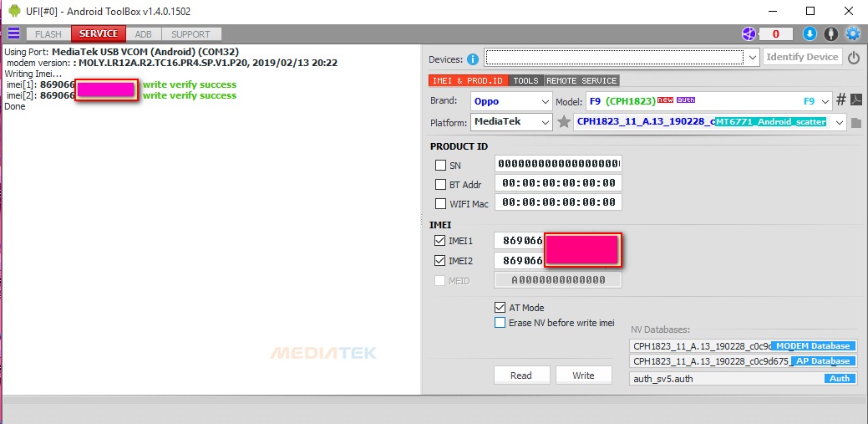Open settings gear icon
This screenshot has width=868, height=424.
[x=853, y=34]
